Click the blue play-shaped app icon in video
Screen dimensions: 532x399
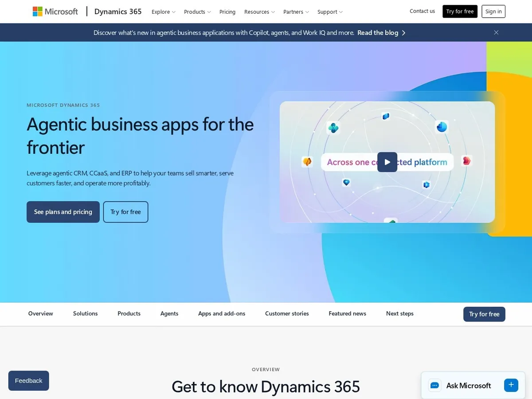426,184
